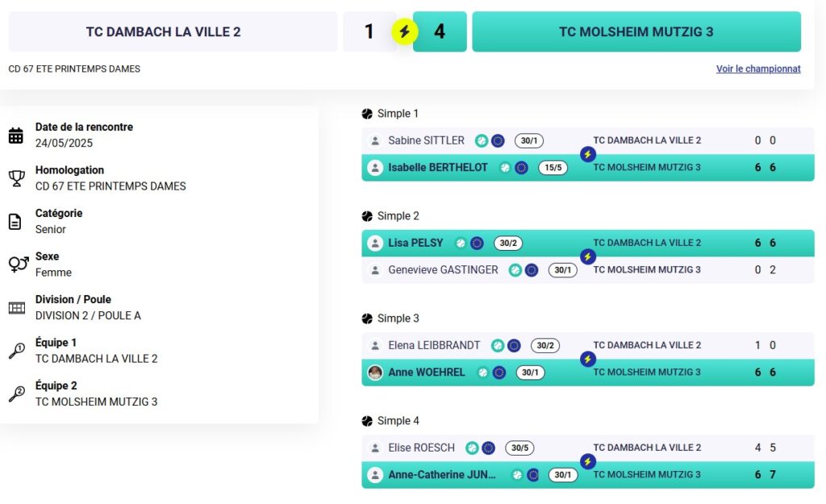Click the gender symbol icon beside Sexe

(18, 264)
